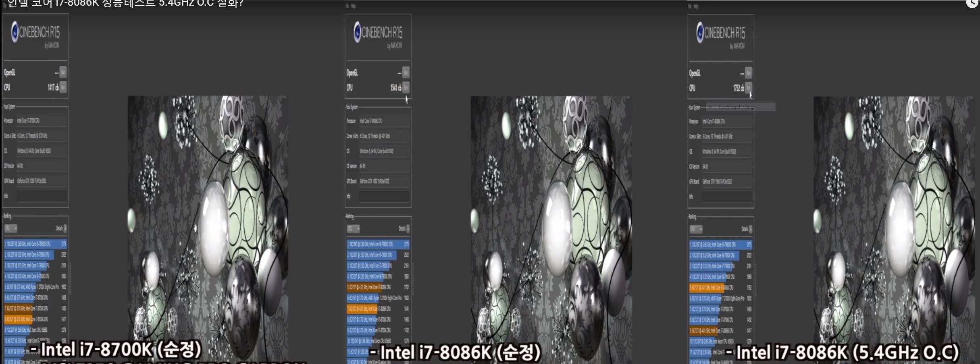Select the Intel Core i7-8086K Processor field, middle window
This screenshot has width=980, height=364.
click(384, 121)
